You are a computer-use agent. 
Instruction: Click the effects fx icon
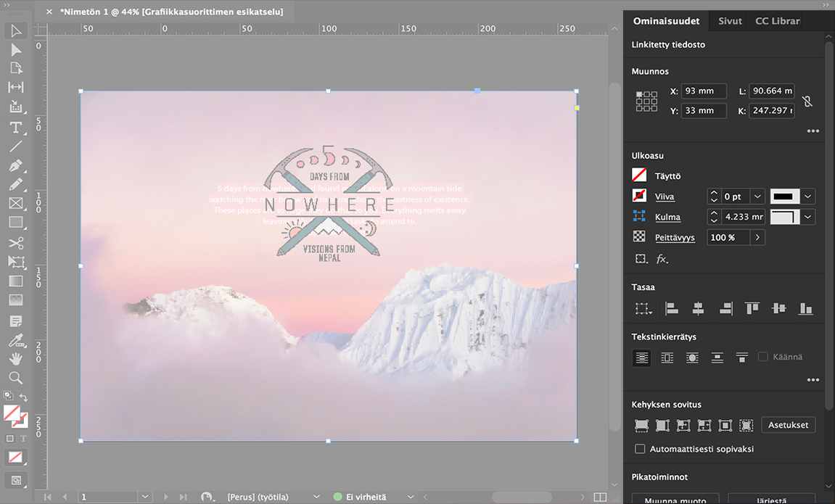point(662,259)
